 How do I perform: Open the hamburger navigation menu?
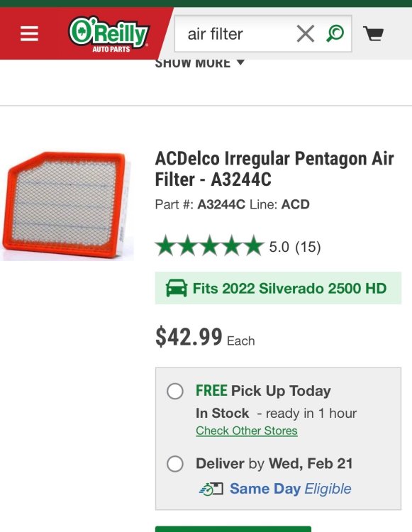[29, 33]
